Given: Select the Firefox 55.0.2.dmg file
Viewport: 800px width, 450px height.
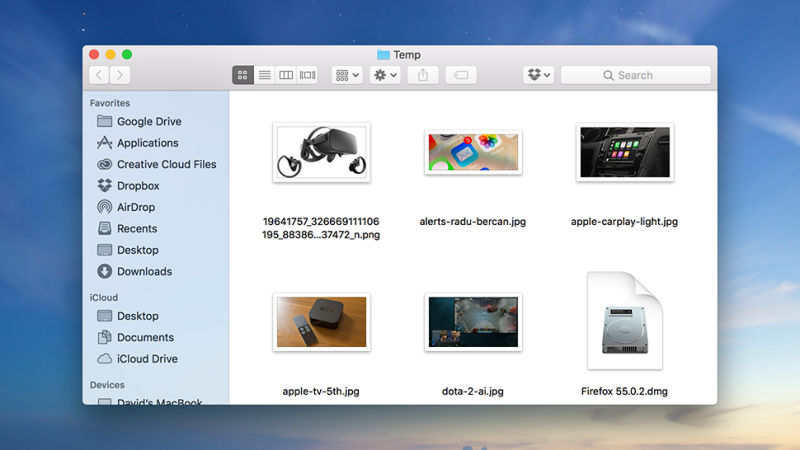Looking at the screenshot, I should (x=624, y=334).
